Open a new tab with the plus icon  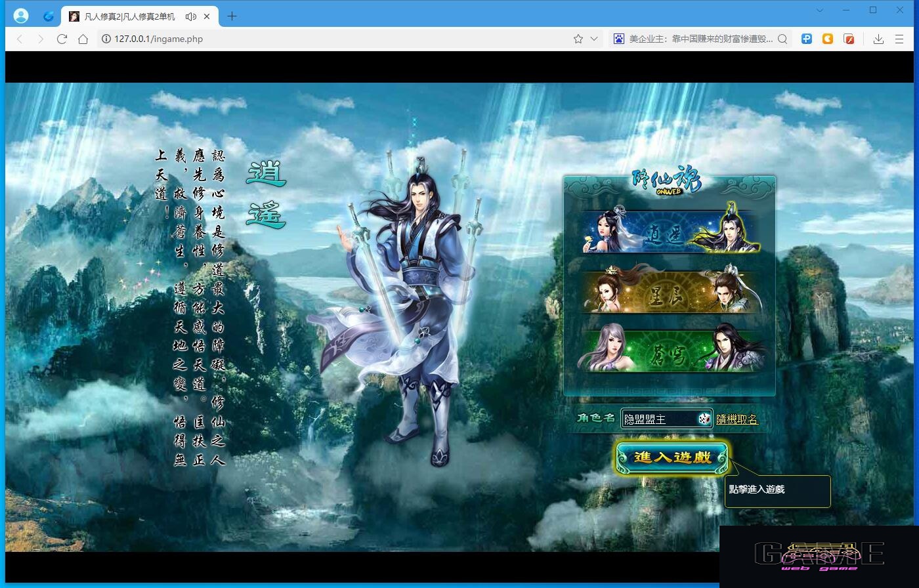231,16
